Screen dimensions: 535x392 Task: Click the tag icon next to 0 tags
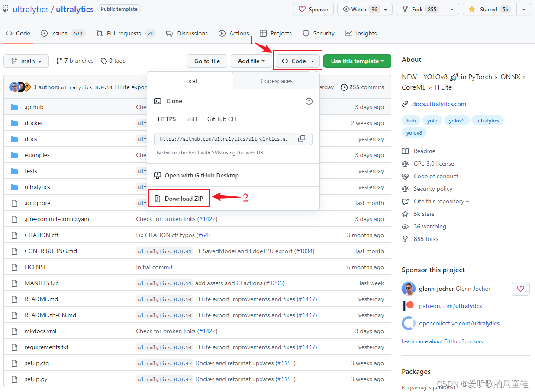[x=104, y=61]
